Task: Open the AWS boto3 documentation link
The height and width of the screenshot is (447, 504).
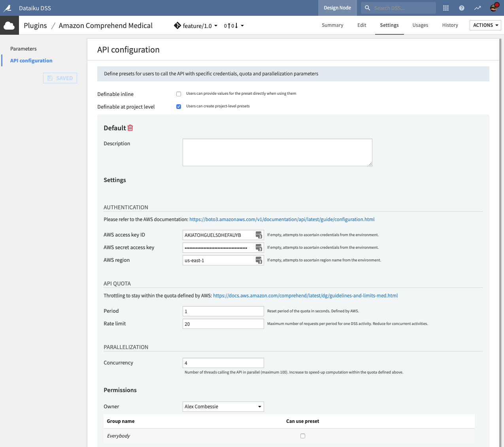Action: pos(282,219)
